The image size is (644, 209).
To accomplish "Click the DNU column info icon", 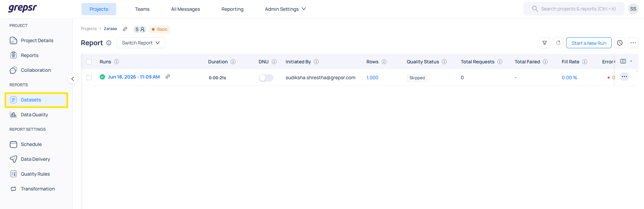I will tap(274, 62).
